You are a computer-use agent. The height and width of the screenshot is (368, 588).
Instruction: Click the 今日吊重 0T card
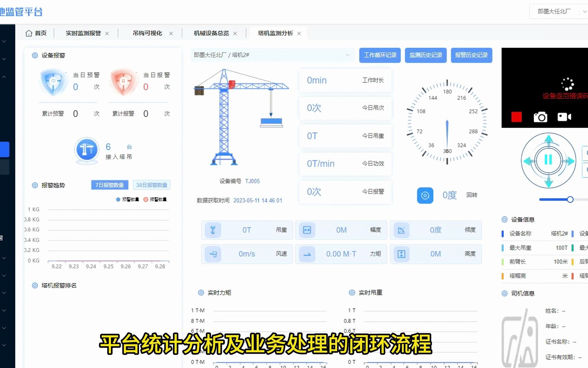coord(345,136)
